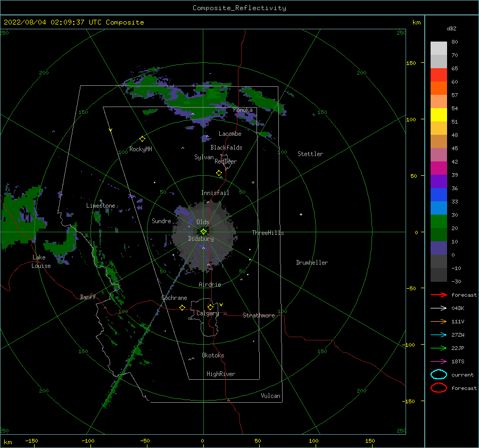The image size is (479, 448).
Task: Select the yellow diamond marker below RedDeer
Action: (219, 173)
